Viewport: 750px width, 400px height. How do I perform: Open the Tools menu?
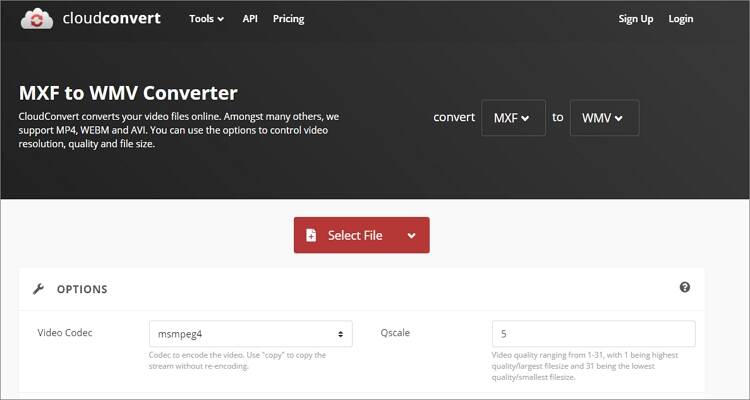pos(206,19)
